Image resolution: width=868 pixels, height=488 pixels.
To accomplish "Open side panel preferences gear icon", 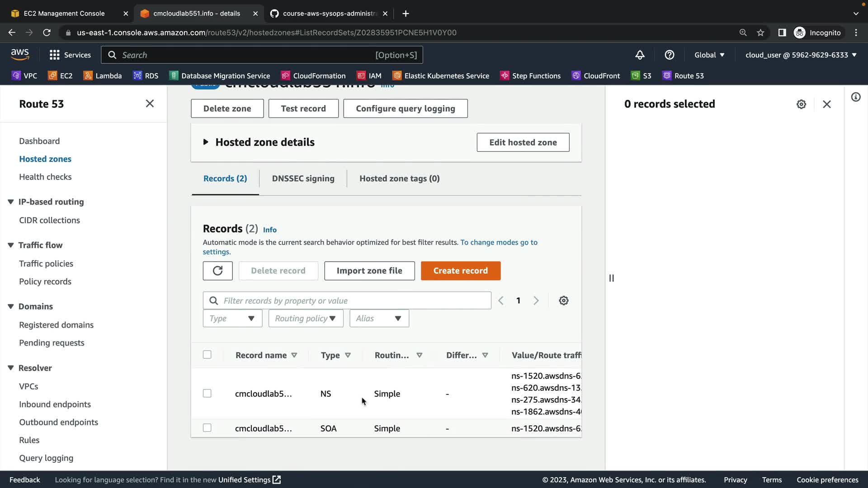I will tap(801, 104).
